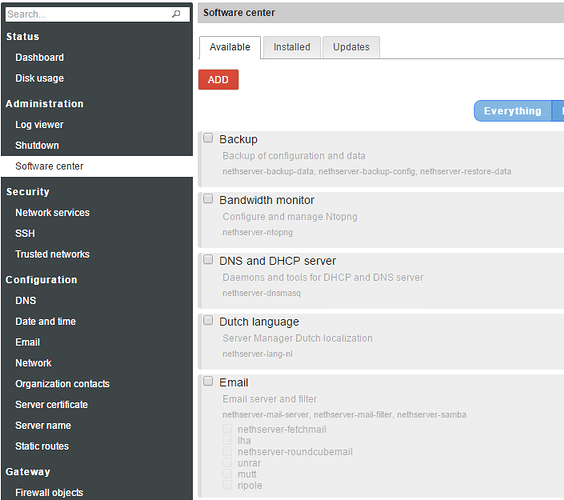Open the Log viewer page
Image resolution: width=564 pixels, height=500 pixels.
(39, 125)
